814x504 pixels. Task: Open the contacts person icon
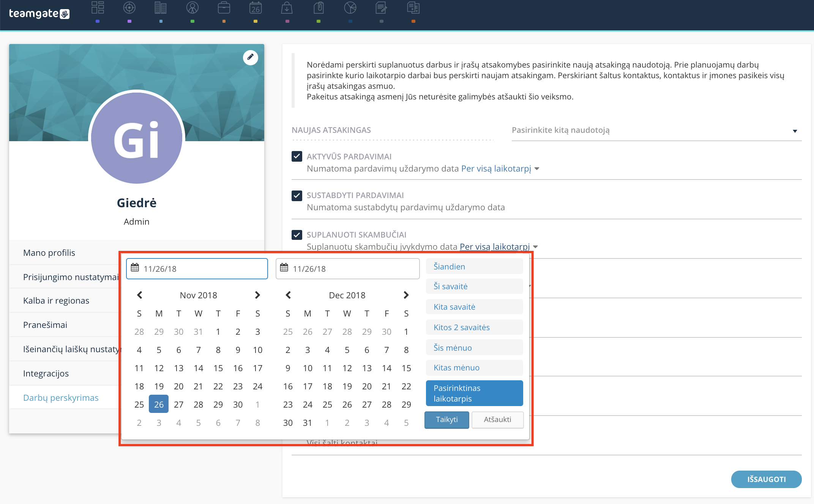click(x=192, y=8)
